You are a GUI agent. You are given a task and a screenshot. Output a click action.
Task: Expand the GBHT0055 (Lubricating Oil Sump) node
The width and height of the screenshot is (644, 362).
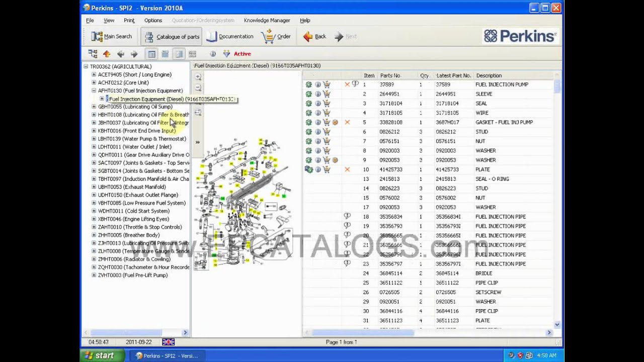(94, 107)
